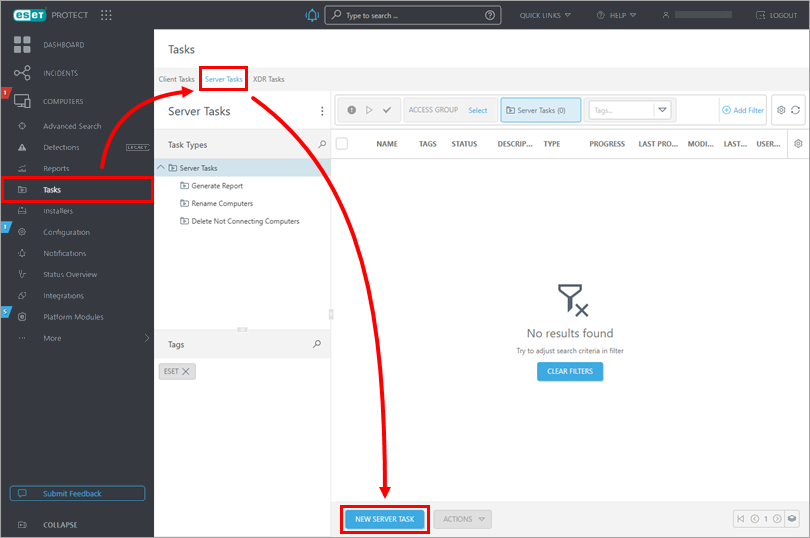Select Generate Report task type
The width and height of the screenshot is (810, 538).
(217, 186)
